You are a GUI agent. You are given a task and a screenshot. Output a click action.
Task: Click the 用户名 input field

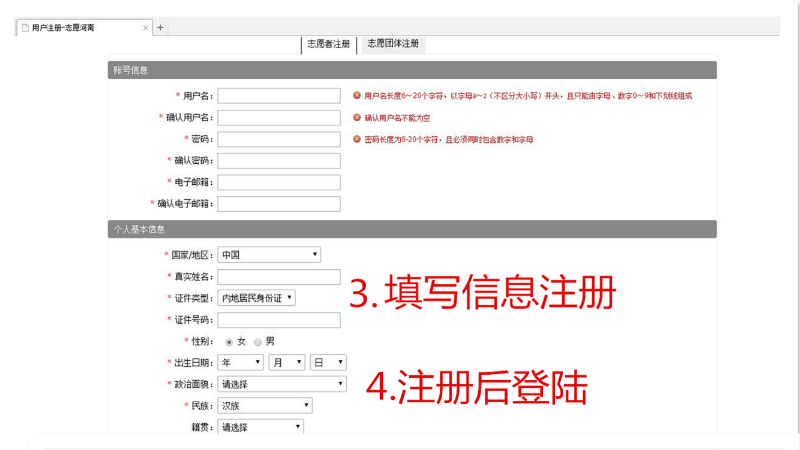[279, 96]
